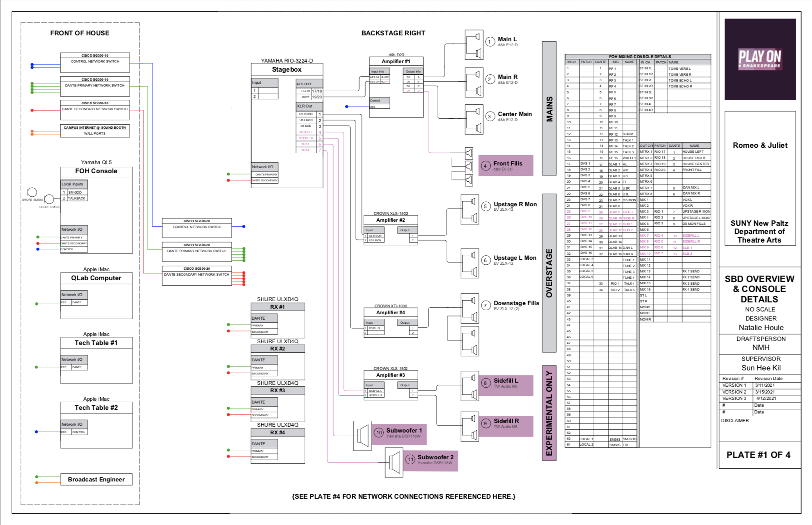Click the Tech Table #1 block title
This screenshot has height=525, width=812.
tap(96, 343)
